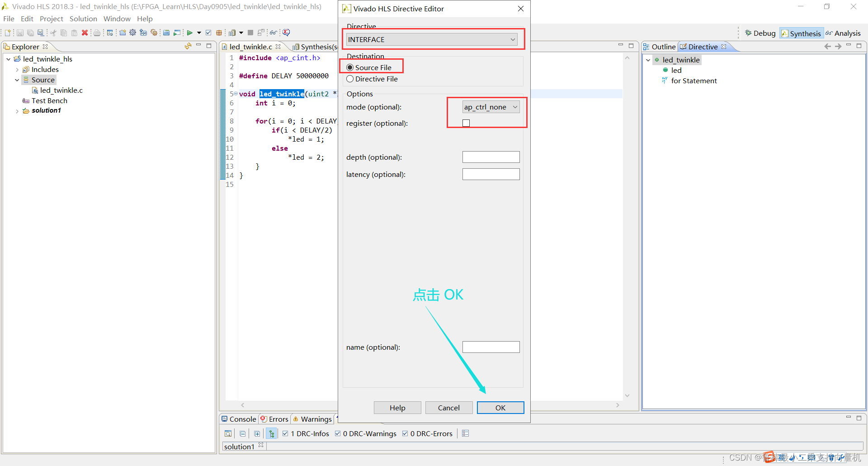Image resolution: width=868 pixels, height=466 pixels.
Task: Toggle the 1 DRC-Infos checkbox
Action: (285, 433)
